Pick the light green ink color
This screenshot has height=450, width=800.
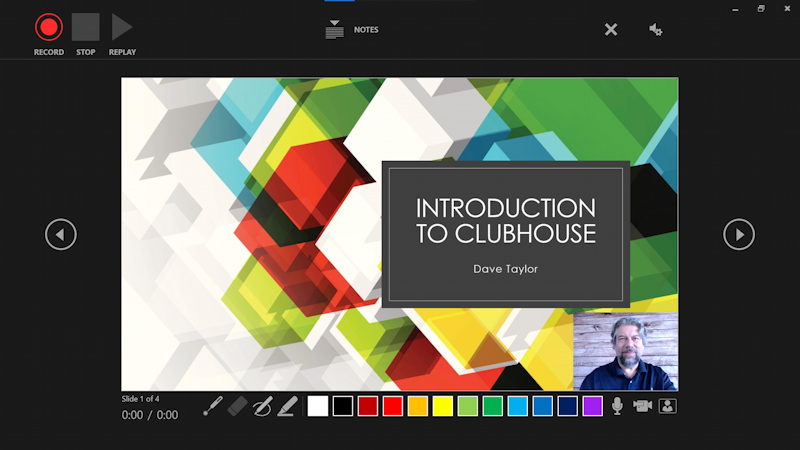pyautogui.click(x=467, y=406)
